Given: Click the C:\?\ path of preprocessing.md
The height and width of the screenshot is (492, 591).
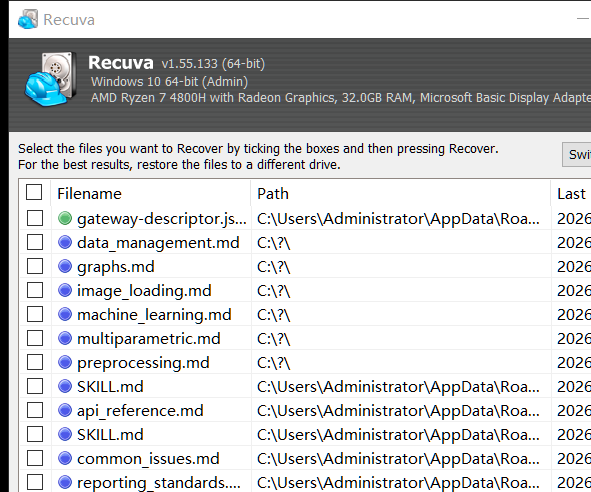Looking at the screenshot, I should (274, 363).
